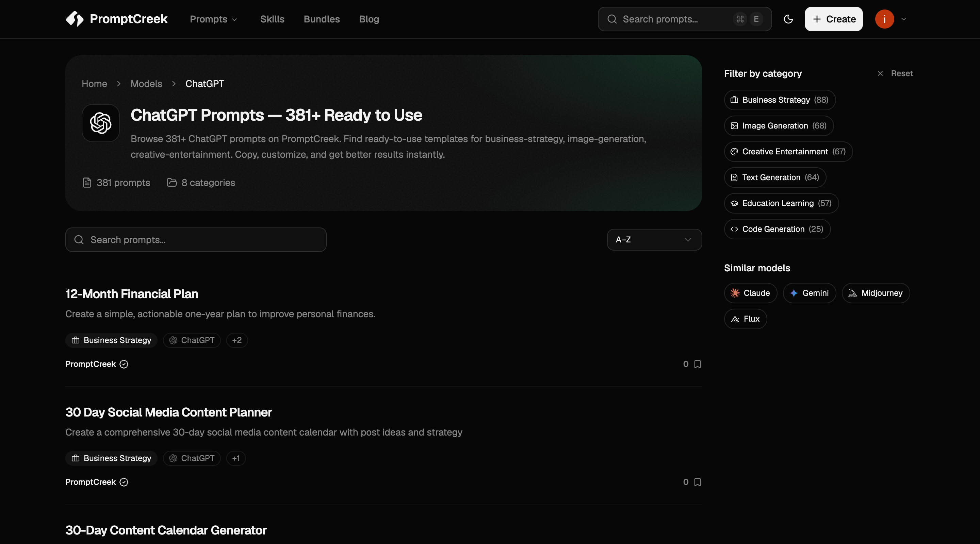Reset the category filters
The height and width of the screenshot is (544, 980).
click(x=902, y=73)
